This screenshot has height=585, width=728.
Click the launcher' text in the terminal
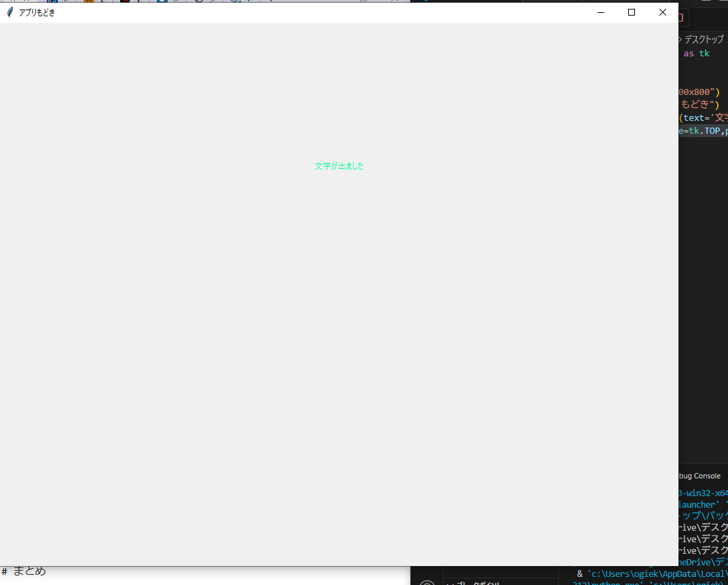pyautogui.click(x=699, y=505)
